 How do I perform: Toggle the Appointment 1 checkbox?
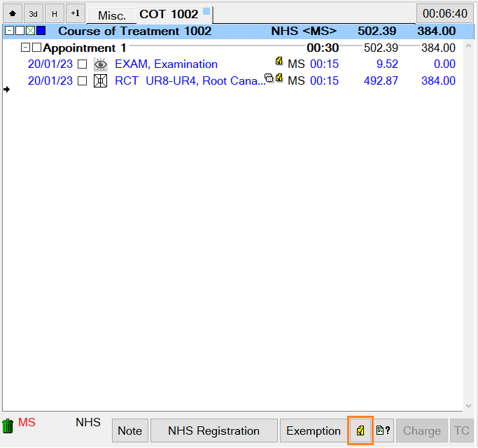click(36, 48)
